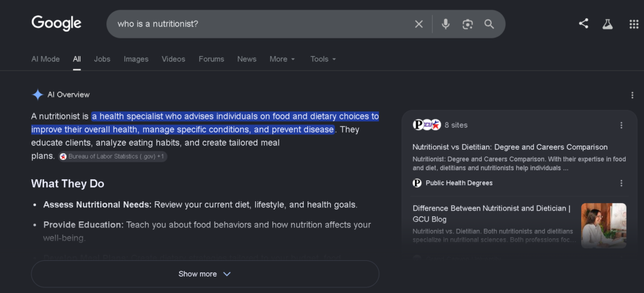
Task: Switch to AI Mode tab
Action: coord(45,59)
